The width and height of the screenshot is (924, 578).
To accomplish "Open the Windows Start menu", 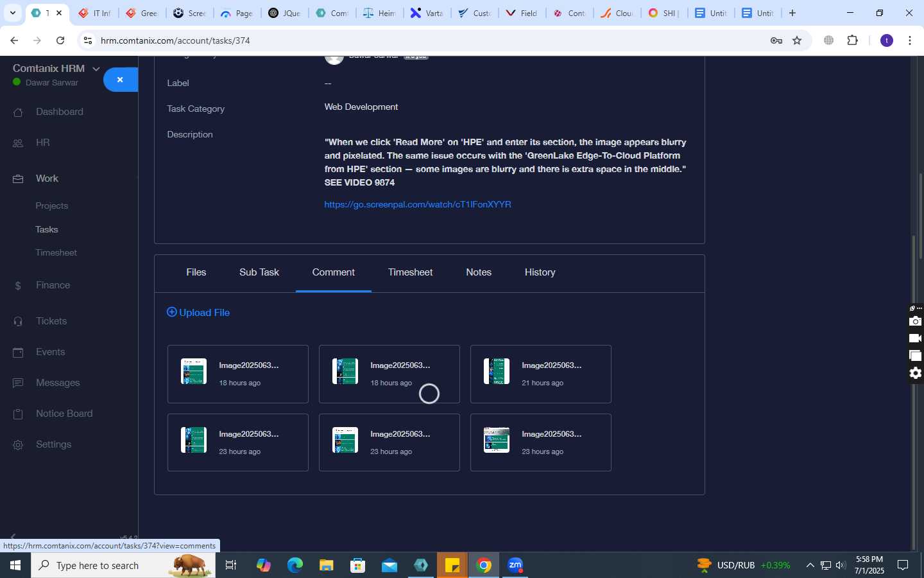I will click(15, 565).
